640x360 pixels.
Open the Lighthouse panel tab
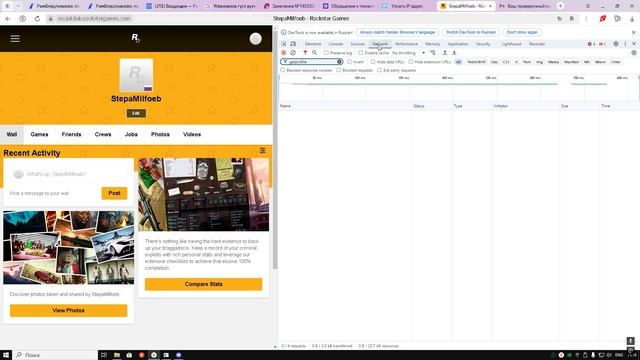coord(511,44)
